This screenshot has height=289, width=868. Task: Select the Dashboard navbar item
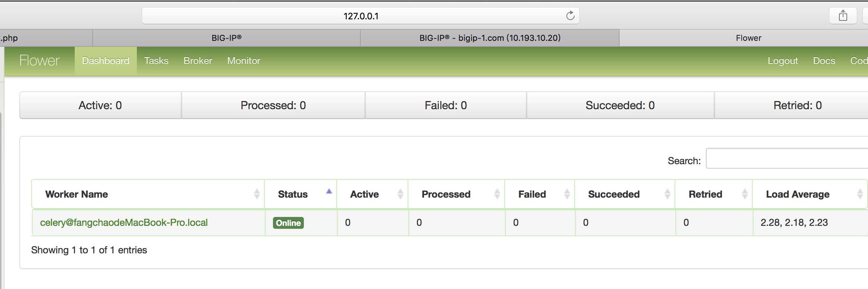tap(106, 61)
